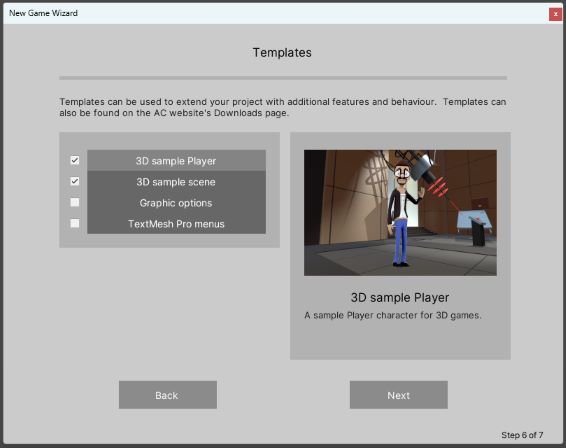Click the intro paragraph about AC website Downloads

[x=283, y=107]
